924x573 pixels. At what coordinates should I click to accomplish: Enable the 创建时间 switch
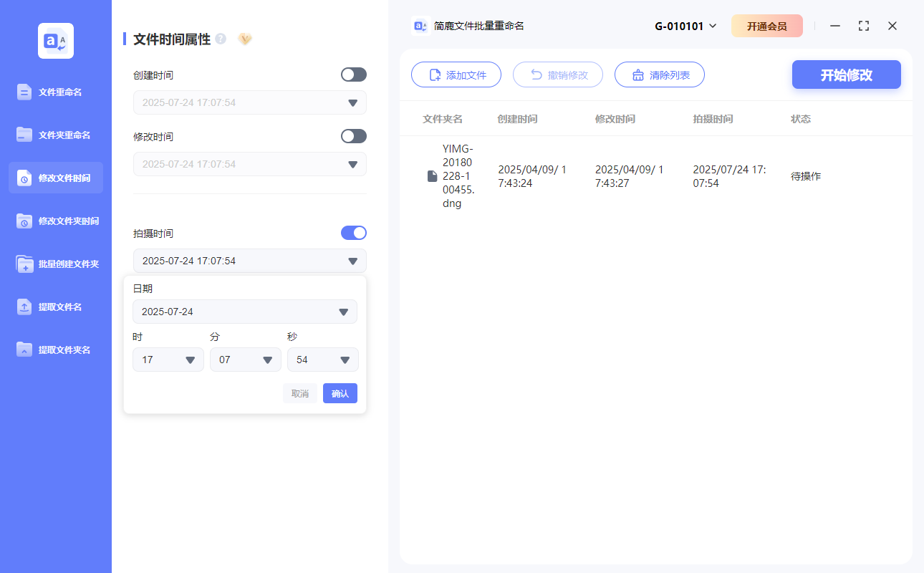pyautogui.click(x=353, y=74)
